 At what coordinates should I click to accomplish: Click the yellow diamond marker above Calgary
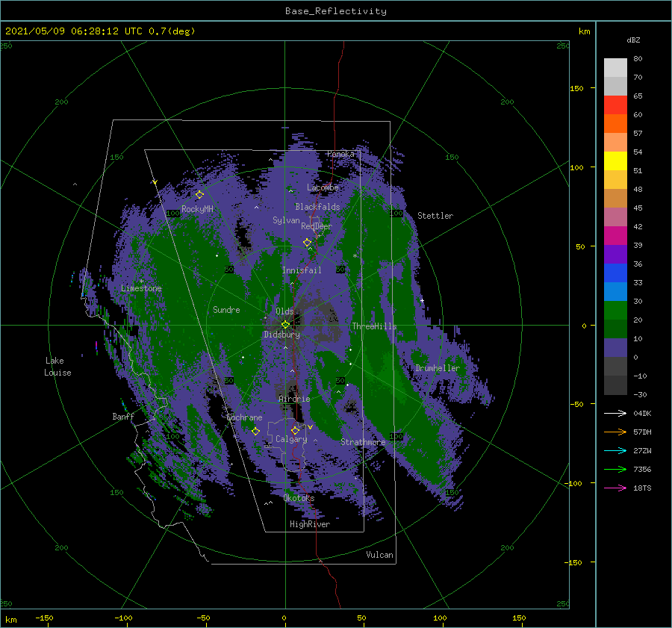click(x=295, y=430)
